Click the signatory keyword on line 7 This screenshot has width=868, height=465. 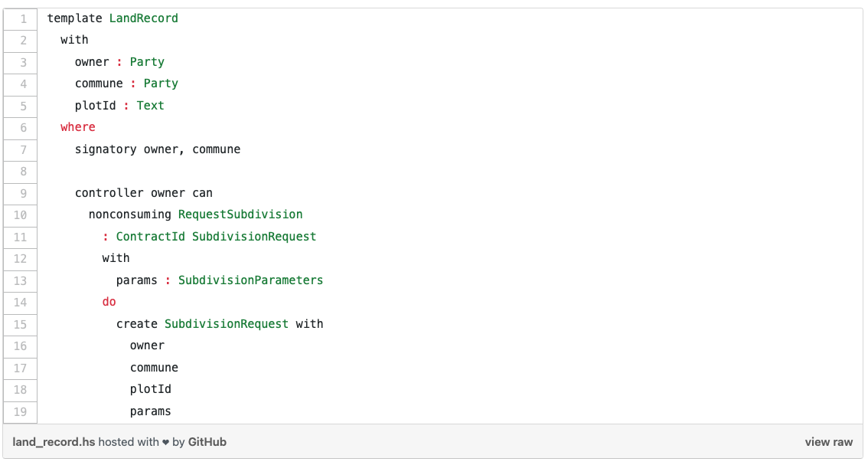coord(106,149)
